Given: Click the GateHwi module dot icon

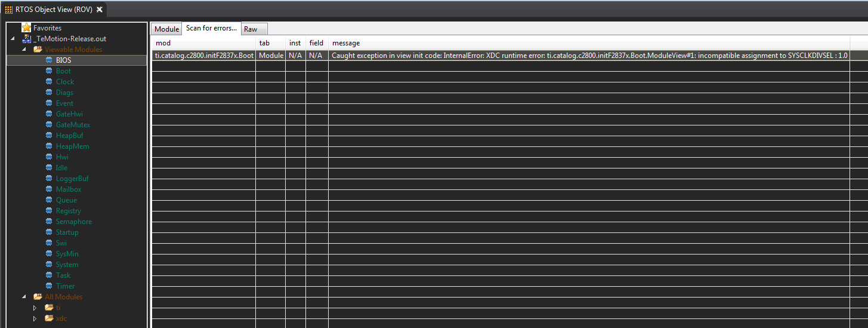Looking at the screenshot, I should pyautogui.click(x=49, y=114).
